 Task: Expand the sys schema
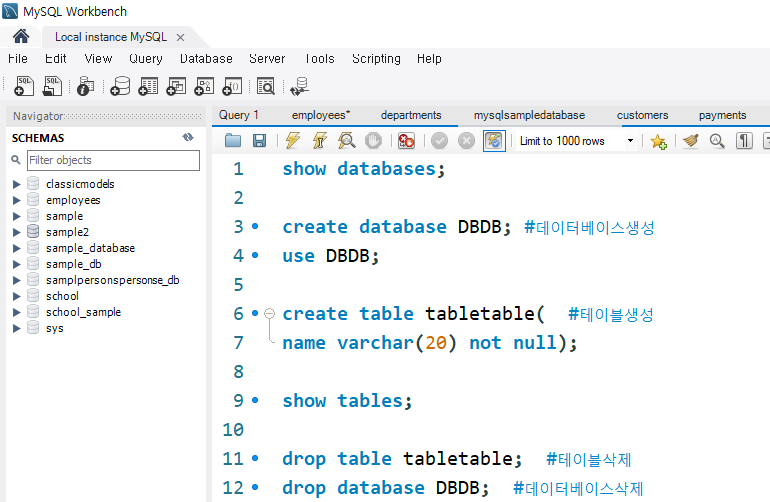pos(17,328)
